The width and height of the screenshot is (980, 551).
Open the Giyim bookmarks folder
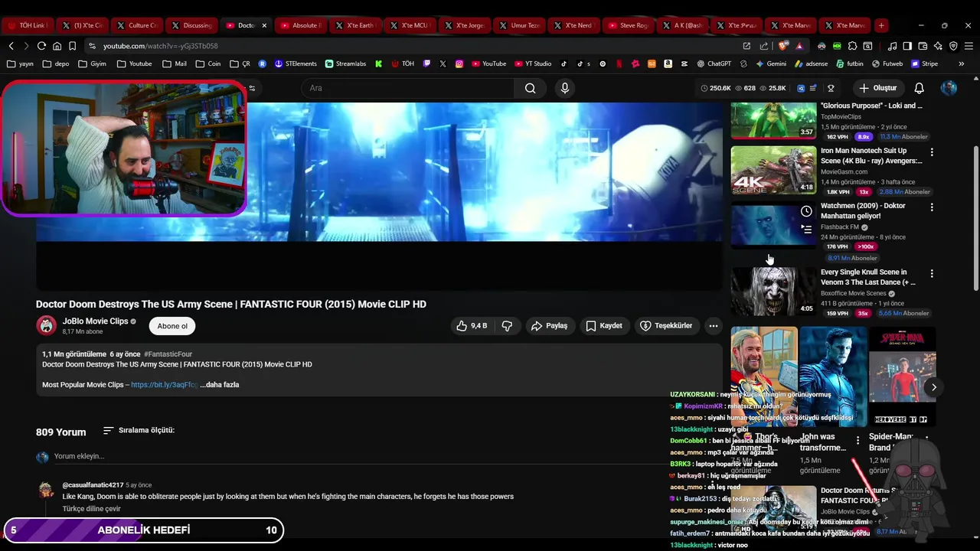click(x=93, y=64)
